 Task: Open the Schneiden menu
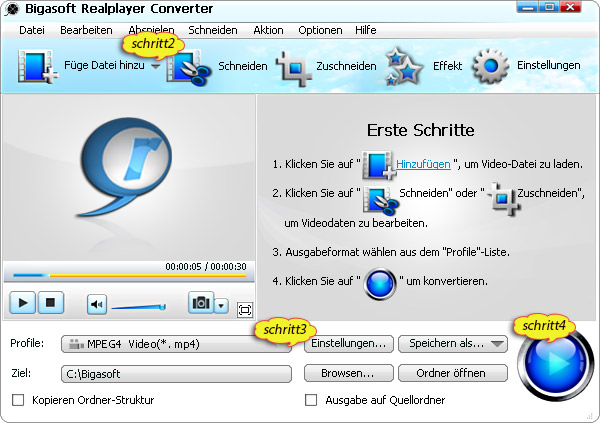click(213, 30)
